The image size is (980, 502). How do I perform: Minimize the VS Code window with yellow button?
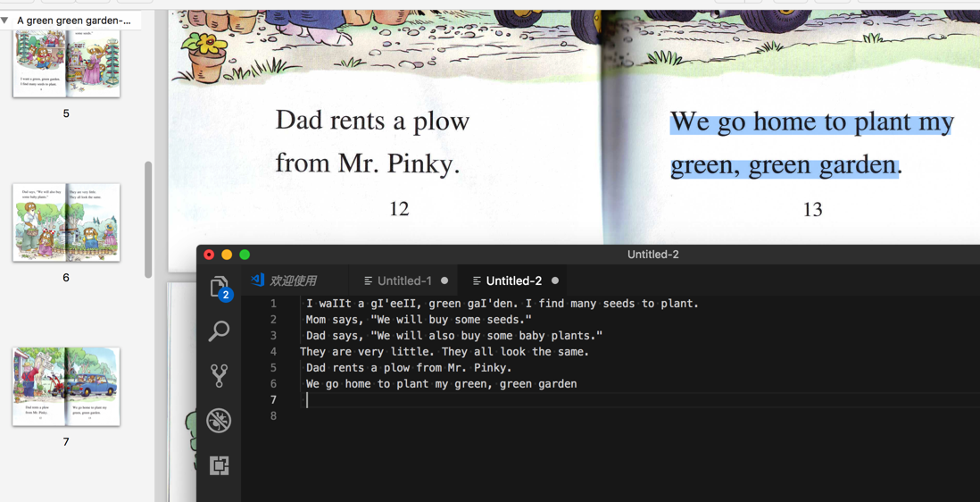[x=227, y=255]
